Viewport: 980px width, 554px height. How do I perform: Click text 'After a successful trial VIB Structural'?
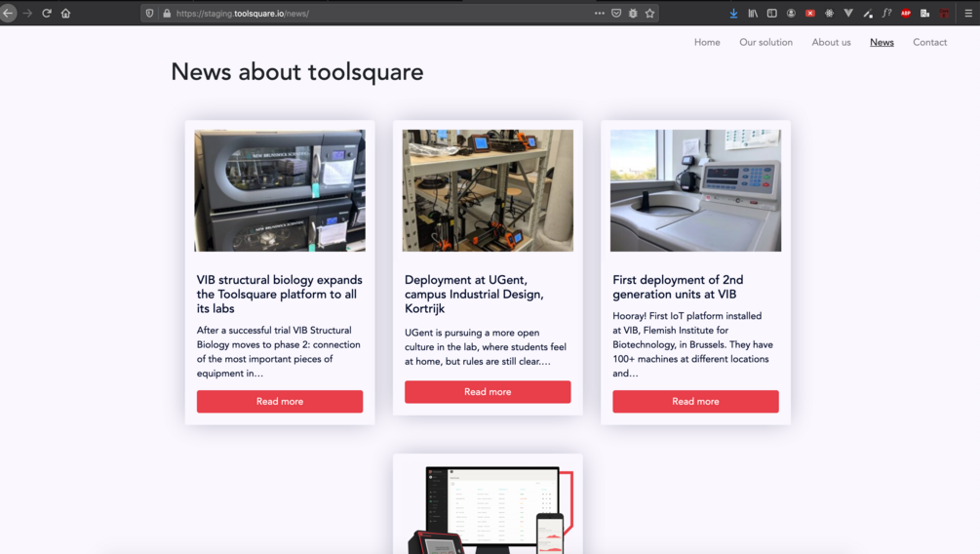[x=274, y=330]
